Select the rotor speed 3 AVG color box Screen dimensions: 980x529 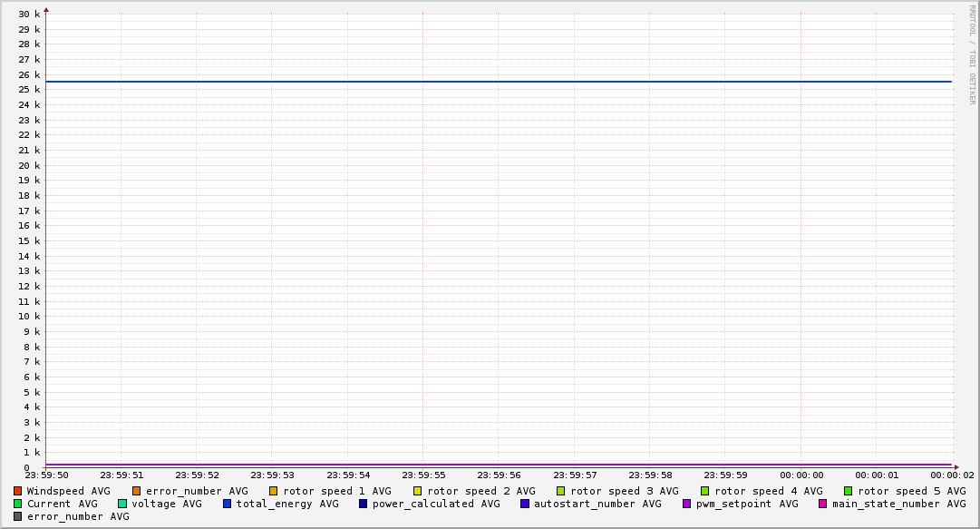point(561,491)
